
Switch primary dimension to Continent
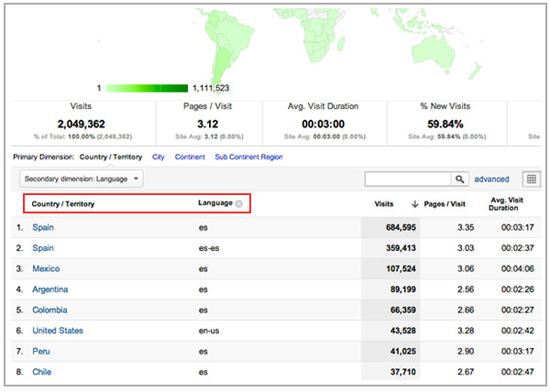(x=191, y=157)
